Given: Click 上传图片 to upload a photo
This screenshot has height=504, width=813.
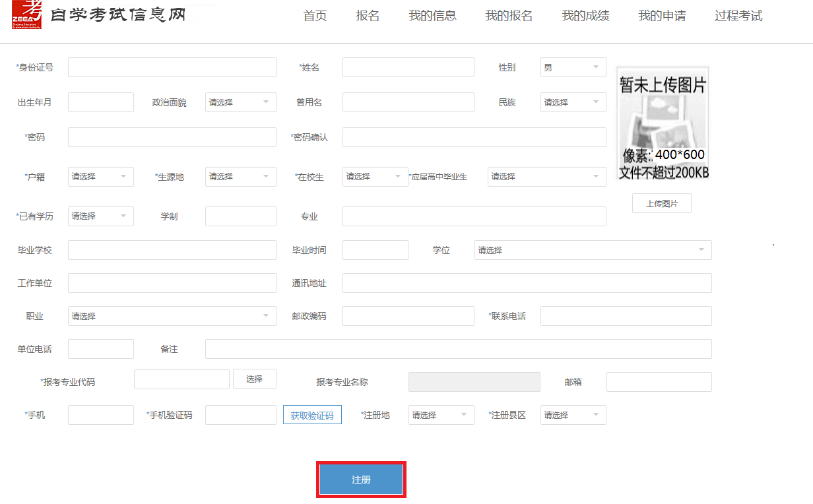Looking at the screenshot, I should (661, 203).
